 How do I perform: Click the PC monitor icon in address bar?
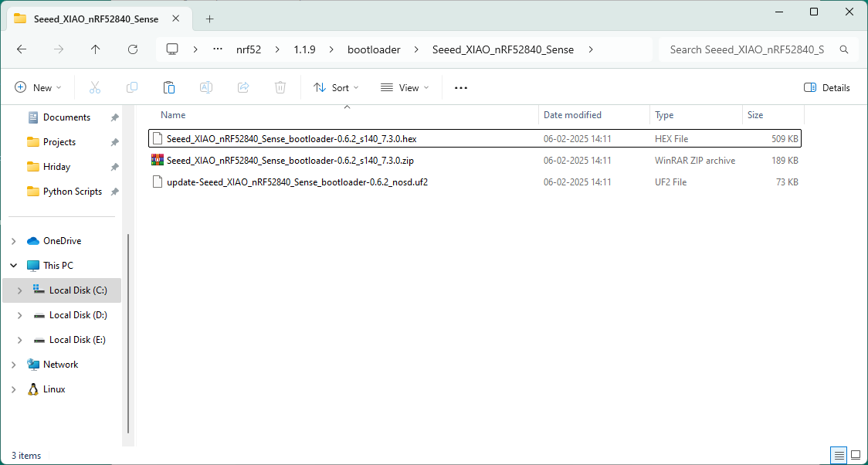[172, 49]
